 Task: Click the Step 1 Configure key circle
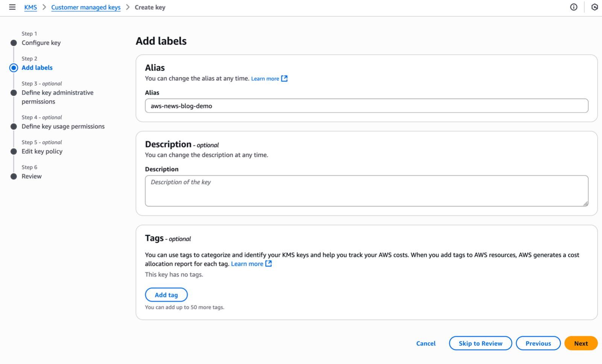[x=14, y=43]
